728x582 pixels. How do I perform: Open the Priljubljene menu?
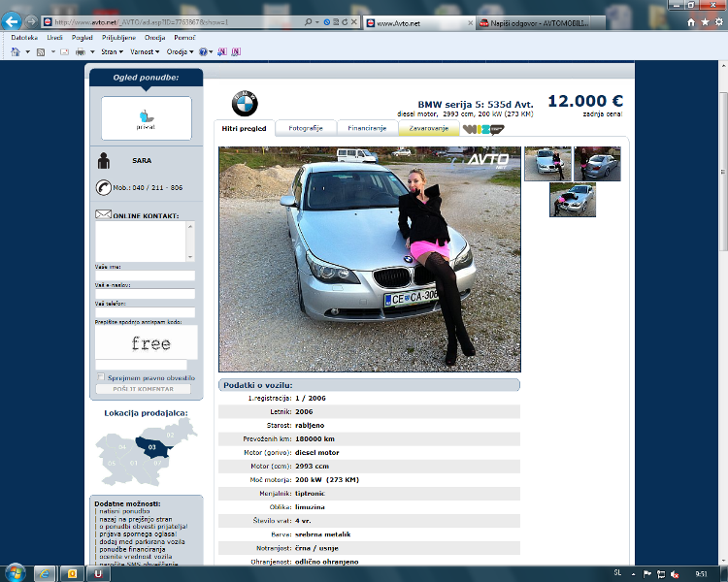tap(118, 38)
